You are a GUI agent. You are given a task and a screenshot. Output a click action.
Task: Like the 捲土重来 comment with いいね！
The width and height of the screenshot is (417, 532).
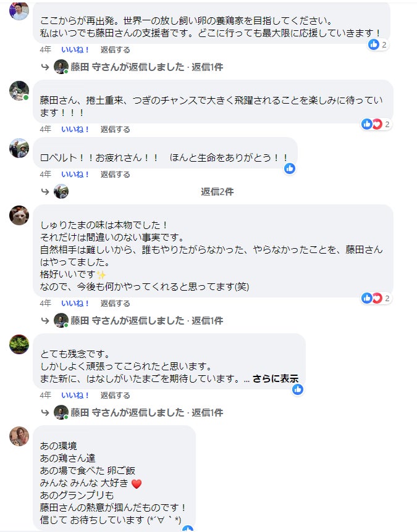point(75,130)
